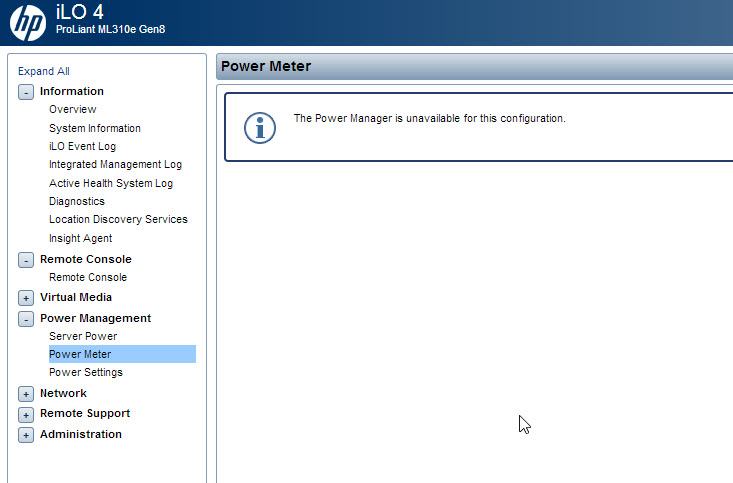The height and width of the screenshot is (483, 733).
Task: Open the Insight Agent page
Action: [x=80, y=238]
